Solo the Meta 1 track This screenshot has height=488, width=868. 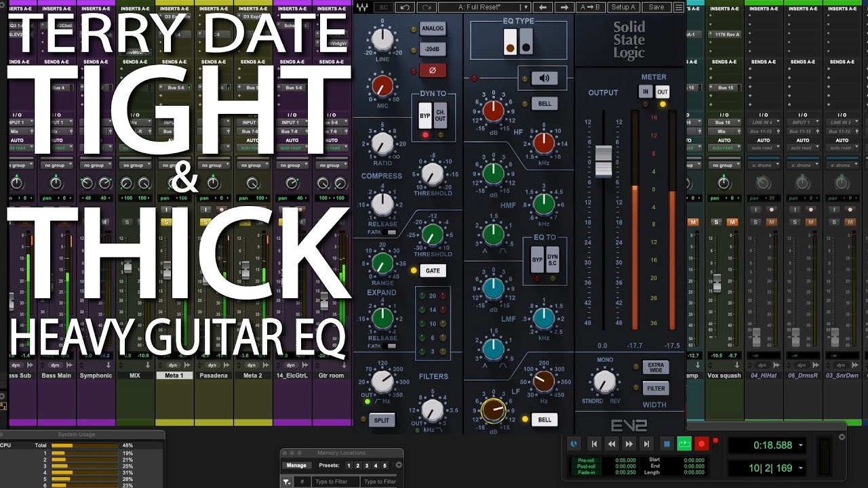point(167,222)
